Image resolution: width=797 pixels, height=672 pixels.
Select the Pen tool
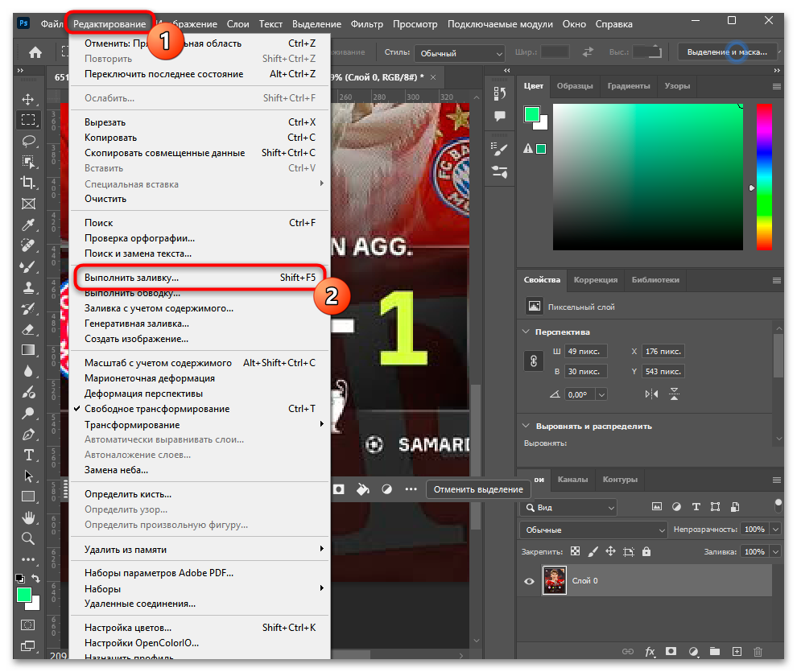pyautogui.click(x=28, y=435)
